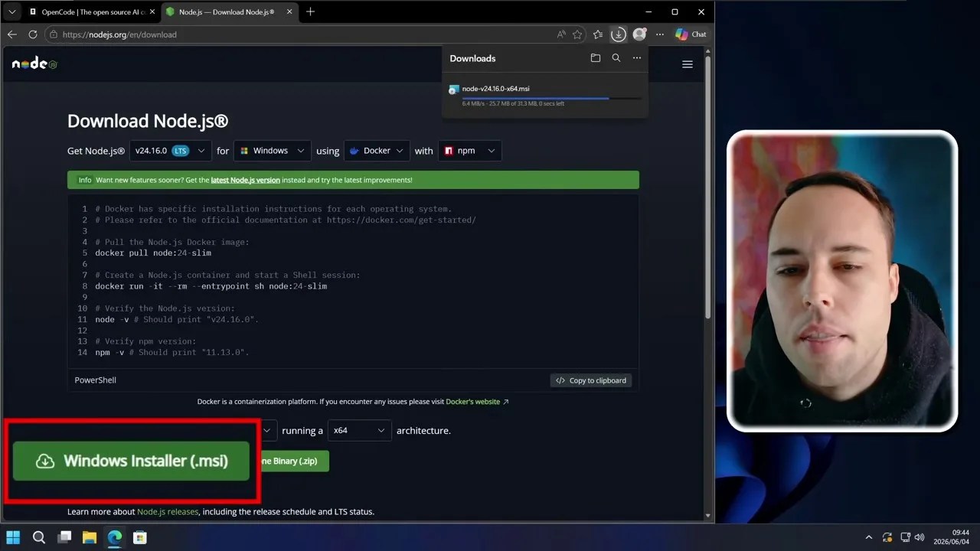The height and width of the screenshot is (551, 980).
Task: Open the latest Node.js version link
Action: [246, 180]
